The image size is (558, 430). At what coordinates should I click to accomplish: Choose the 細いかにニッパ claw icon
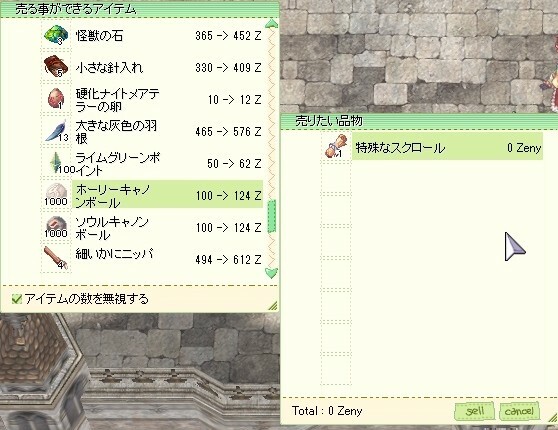click(x=56, y=258)
